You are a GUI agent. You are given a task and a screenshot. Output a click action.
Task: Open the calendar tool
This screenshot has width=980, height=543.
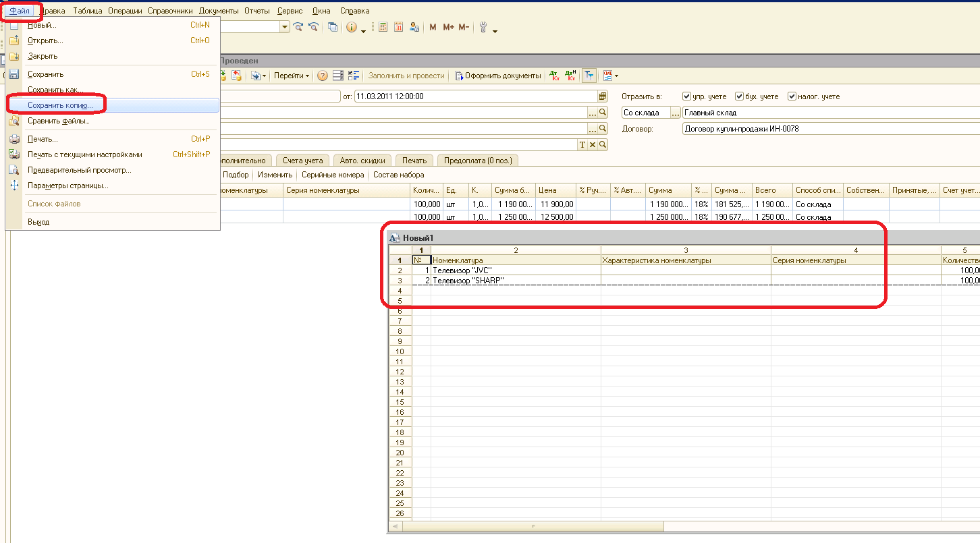point(398,27)
